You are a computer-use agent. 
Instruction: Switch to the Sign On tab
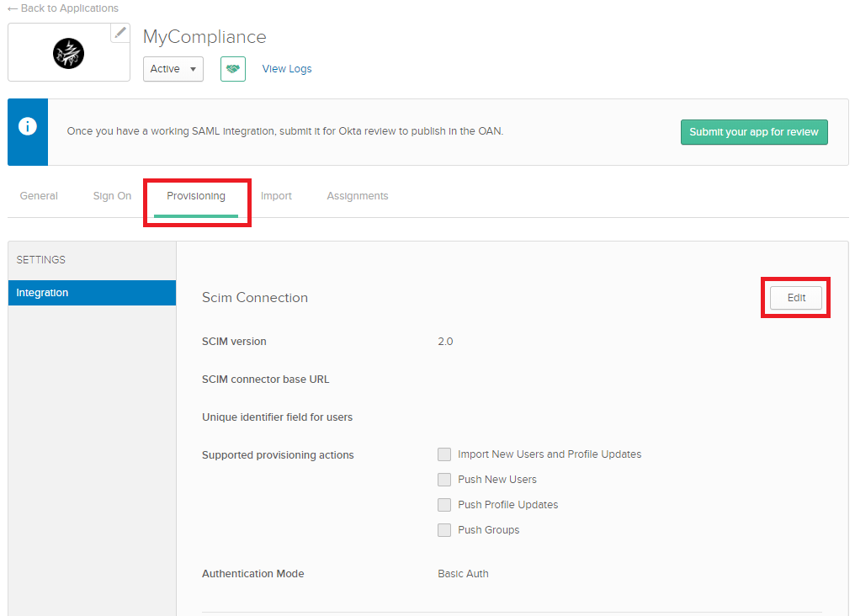tap(112, 196)
